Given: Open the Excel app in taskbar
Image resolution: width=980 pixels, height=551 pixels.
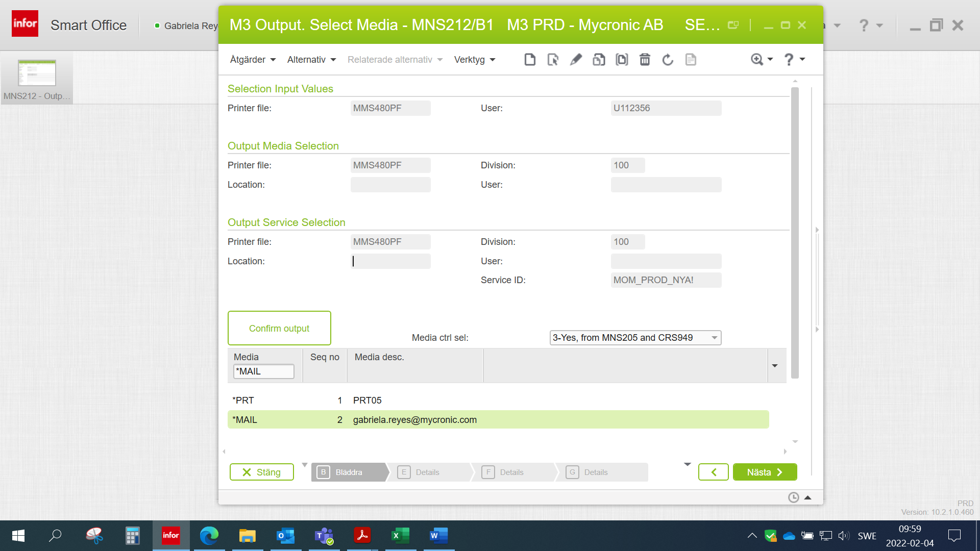Looking at the screenshot, I should pos(400,536).
